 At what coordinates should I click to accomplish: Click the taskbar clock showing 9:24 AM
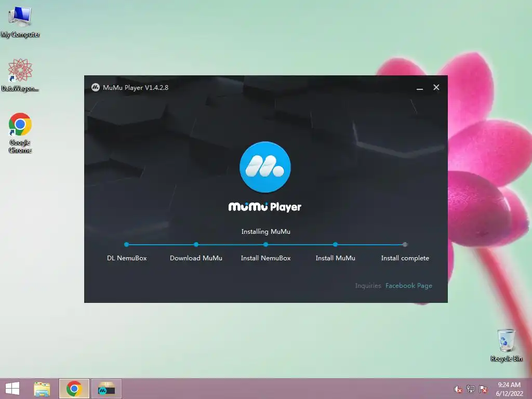(x=509, y=389)
